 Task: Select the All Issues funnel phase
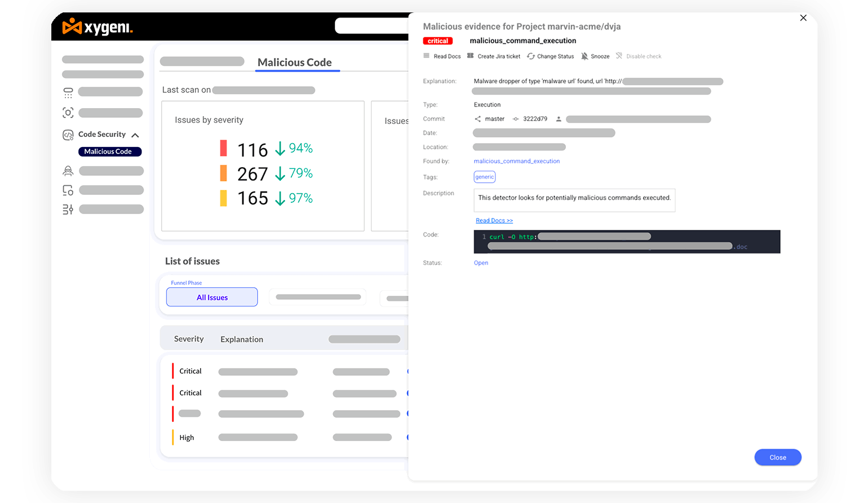(212, 297)
